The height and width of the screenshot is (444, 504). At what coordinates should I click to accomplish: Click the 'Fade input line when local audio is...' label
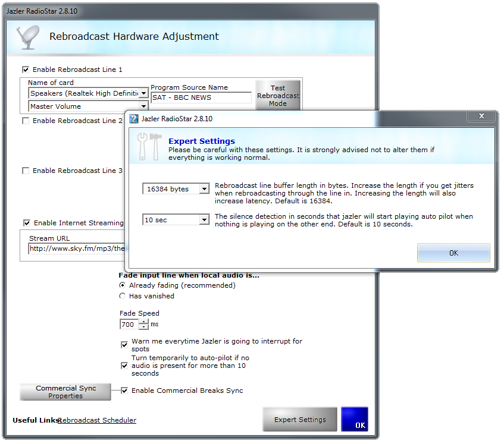pyautogui.click(x=189, y=275)
